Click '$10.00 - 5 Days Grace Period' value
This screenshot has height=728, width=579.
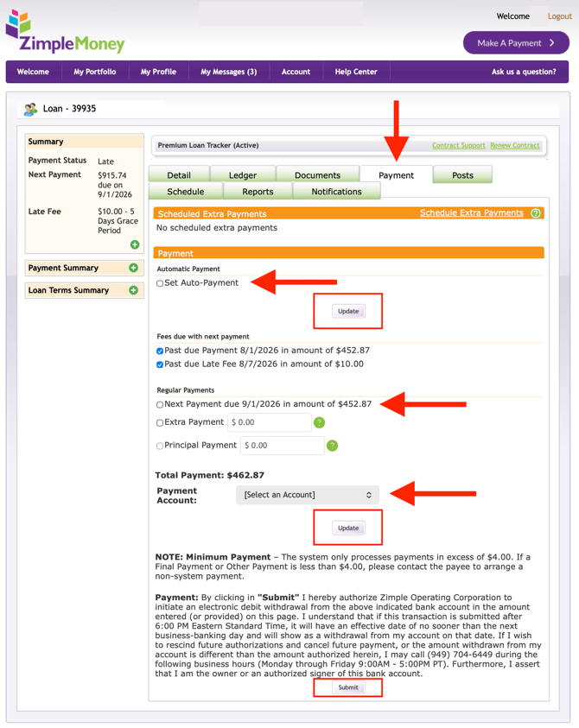click(118, 221)
